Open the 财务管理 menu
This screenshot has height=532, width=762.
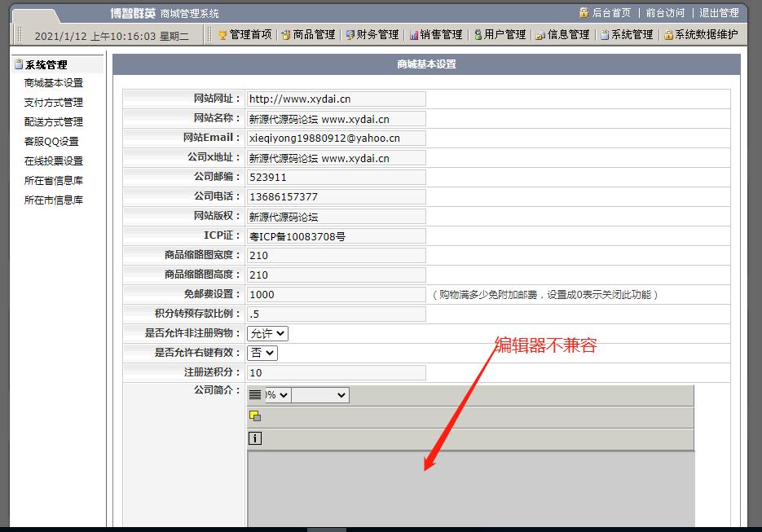pos(377,35)
